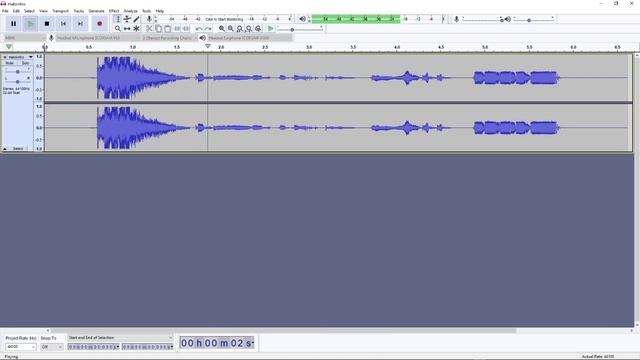640x360 pixels.
Task: Click Fit project to width icon
Action: click(249, 29)
